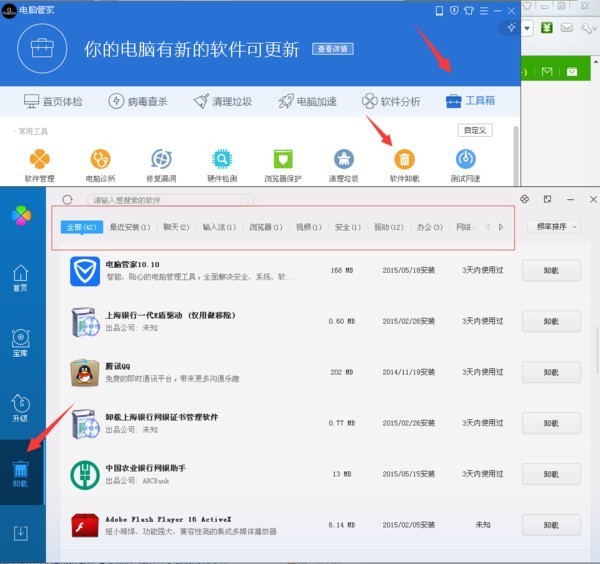This screenshot has height=564, width=600.
Task: Show next categories with right arrow
Action: (x=501, y=227)
